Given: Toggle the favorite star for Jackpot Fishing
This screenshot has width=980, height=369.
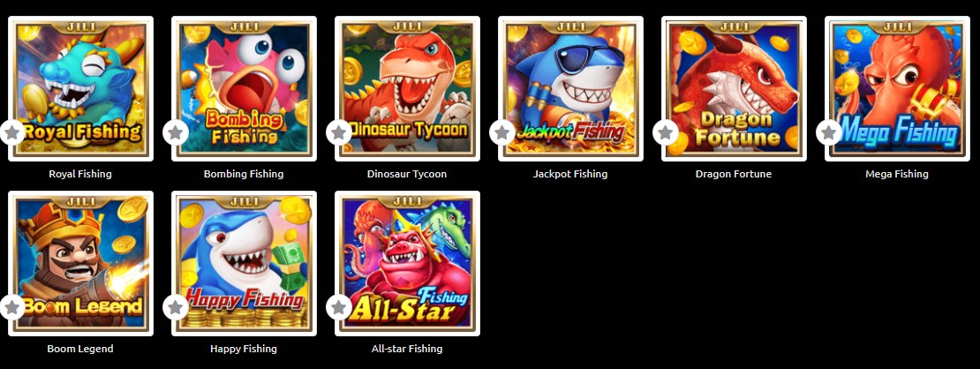Looking at the screenshot, I should (x=501, y=132).
